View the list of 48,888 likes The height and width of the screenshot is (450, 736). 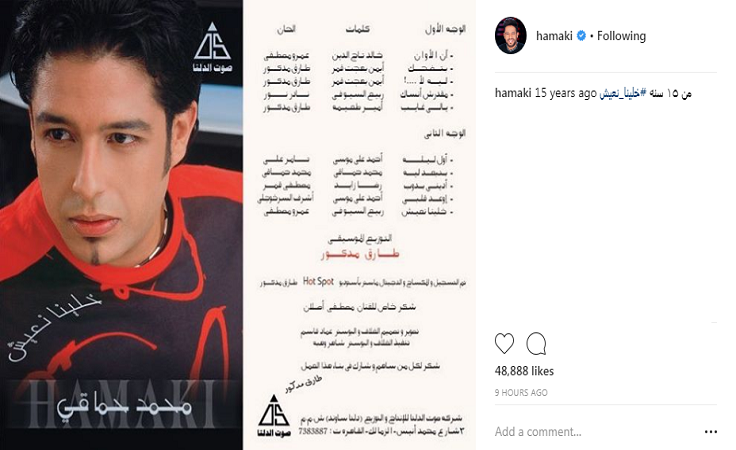click(x=524, y=371)
